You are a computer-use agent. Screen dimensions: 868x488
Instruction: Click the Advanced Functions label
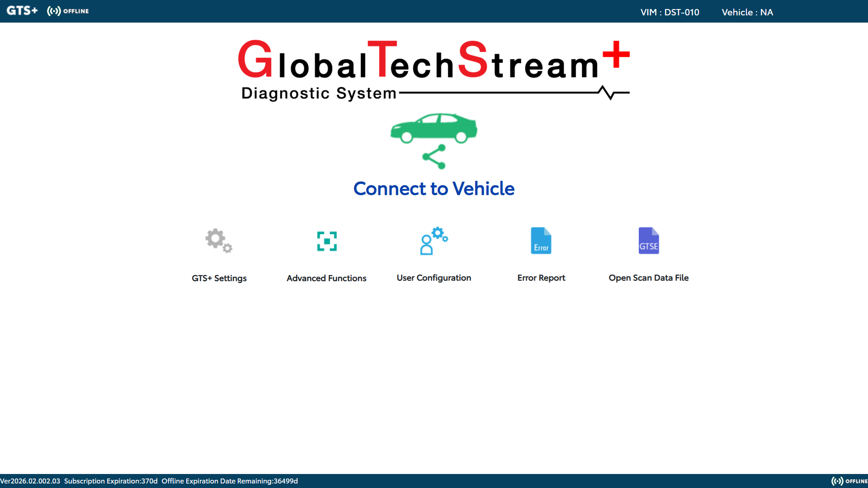[x=326, y=278]
